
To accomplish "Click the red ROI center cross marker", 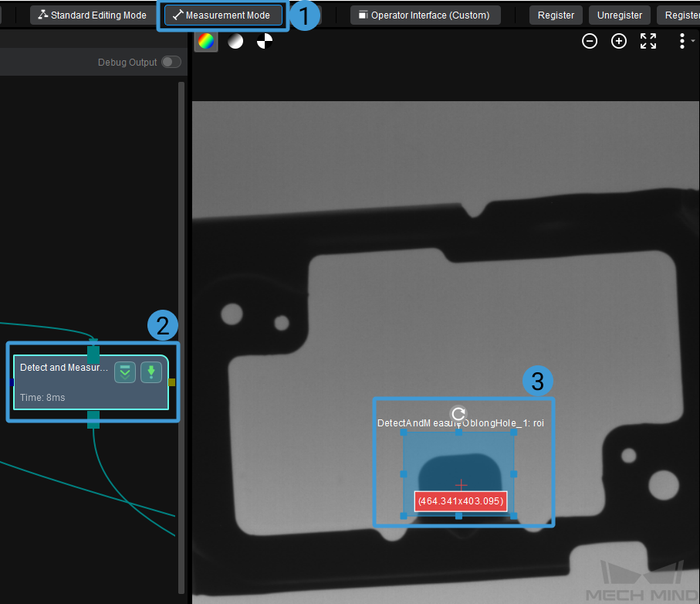I will click(462, 485).
